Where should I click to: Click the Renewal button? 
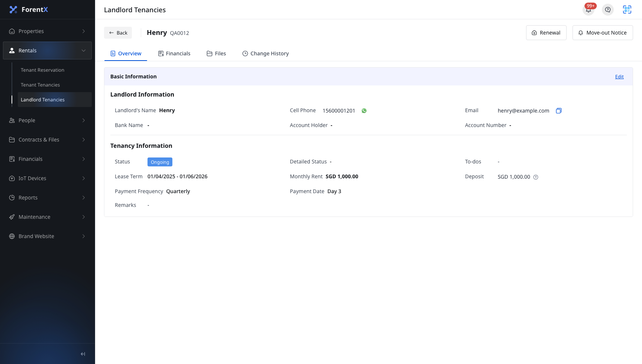coord(546,33)
